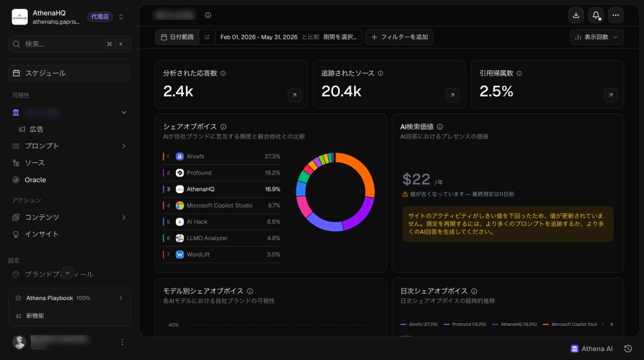
Task: Collapse the blurred brand section chevron
Action: (124, 113)
